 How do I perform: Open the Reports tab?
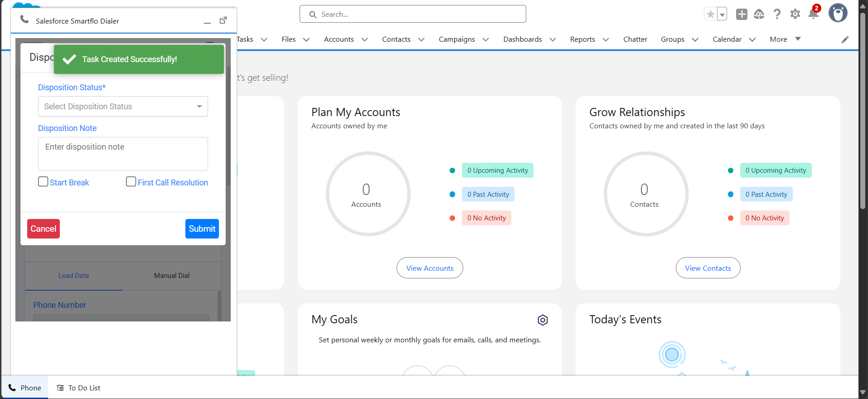(x=582, y=39)
